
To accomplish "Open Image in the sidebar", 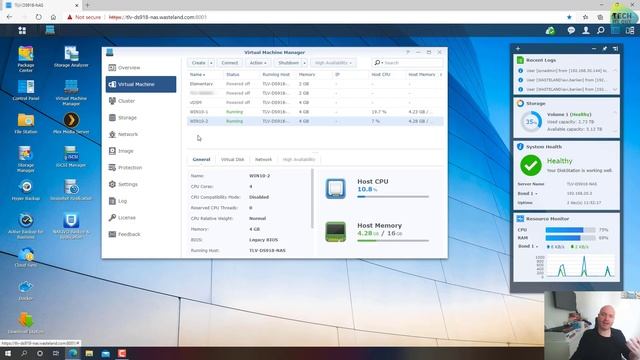I will (141, 151).
